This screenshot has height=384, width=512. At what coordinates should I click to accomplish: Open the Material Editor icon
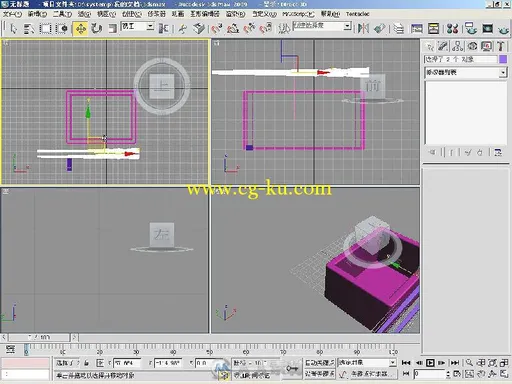click(x=453, y=29)
